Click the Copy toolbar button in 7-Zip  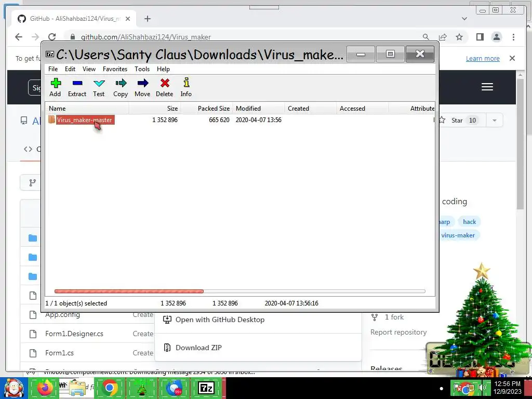point(121,87)
